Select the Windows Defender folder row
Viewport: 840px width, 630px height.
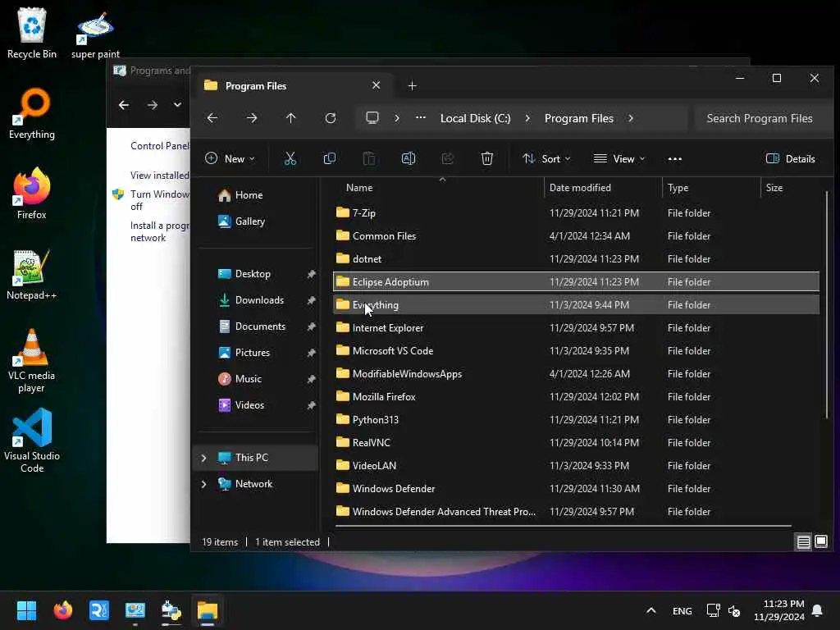pyautogui.click(x=576, y=489)
